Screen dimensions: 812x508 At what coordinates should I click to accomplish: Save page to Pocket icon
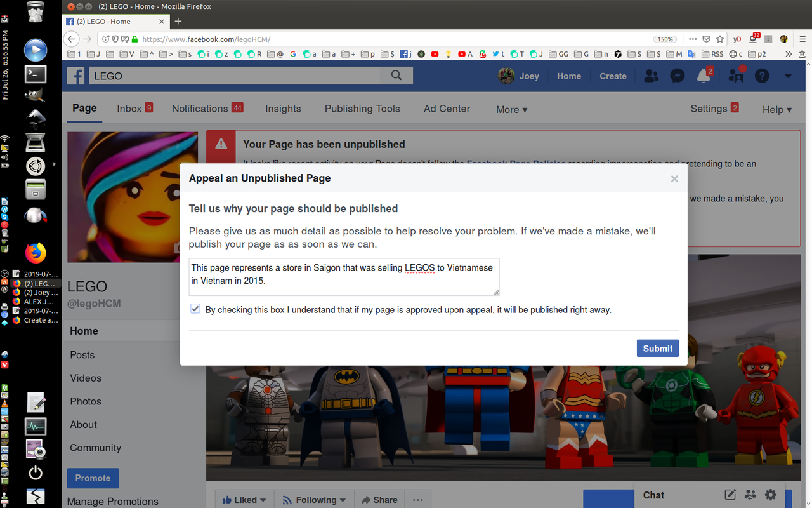[x=707, y=39]
